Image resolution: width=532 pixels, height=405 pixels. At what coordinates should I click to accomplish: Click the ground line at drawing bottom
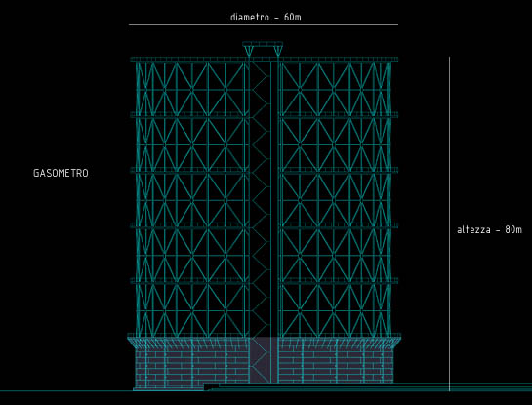click(x=266, y=391)
